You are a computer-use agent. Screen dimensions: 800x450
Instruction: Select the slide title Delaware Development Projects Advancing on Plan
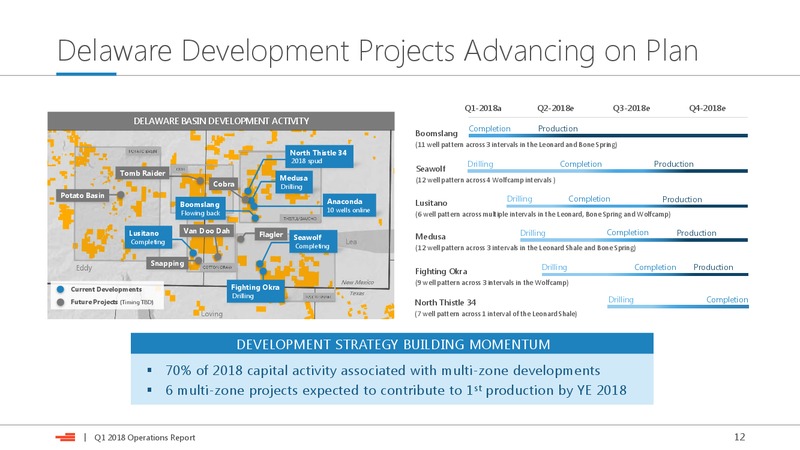[378, 51]
